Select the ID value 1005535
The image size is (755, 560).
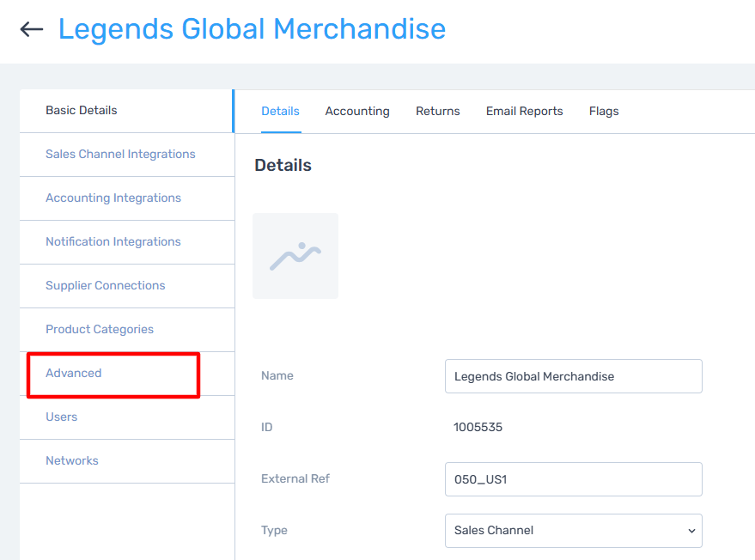[x=478, y=427]
